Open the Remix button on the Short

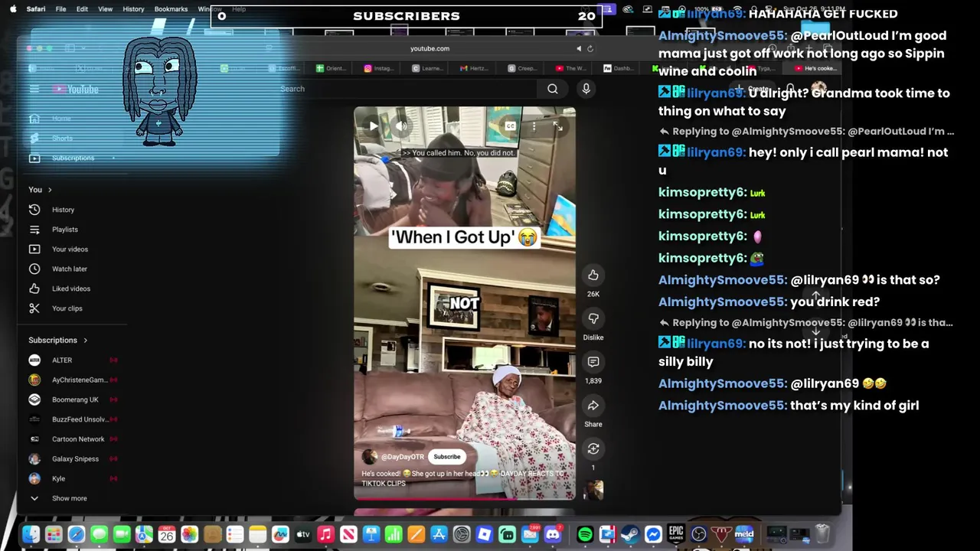coord(593,449)
